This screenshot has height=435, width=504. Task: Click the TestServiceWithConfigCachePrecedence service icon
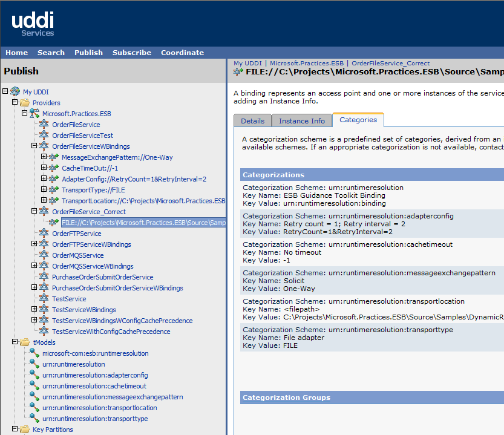click(x=44, y=331)
